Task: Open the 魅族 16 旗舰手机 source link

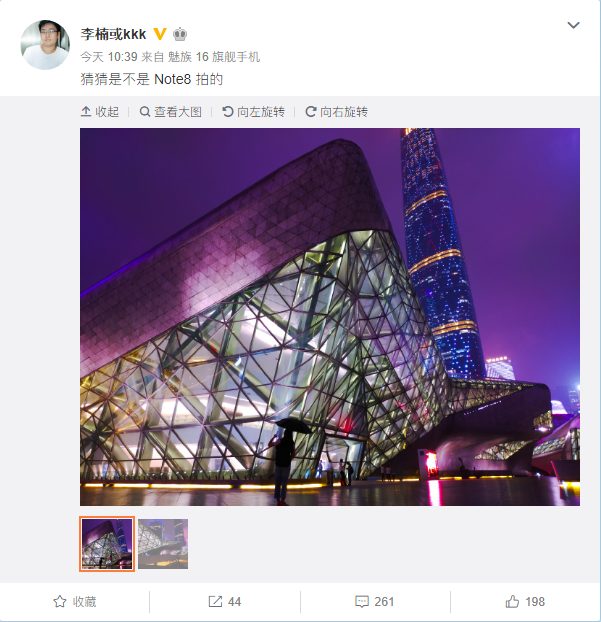Action: click(x=214, y=57)
